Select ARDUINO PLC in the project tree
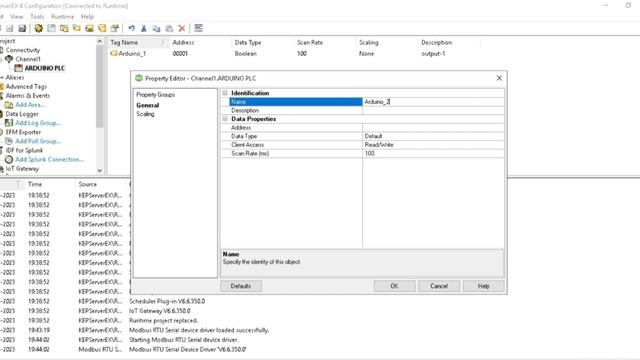 44,68
